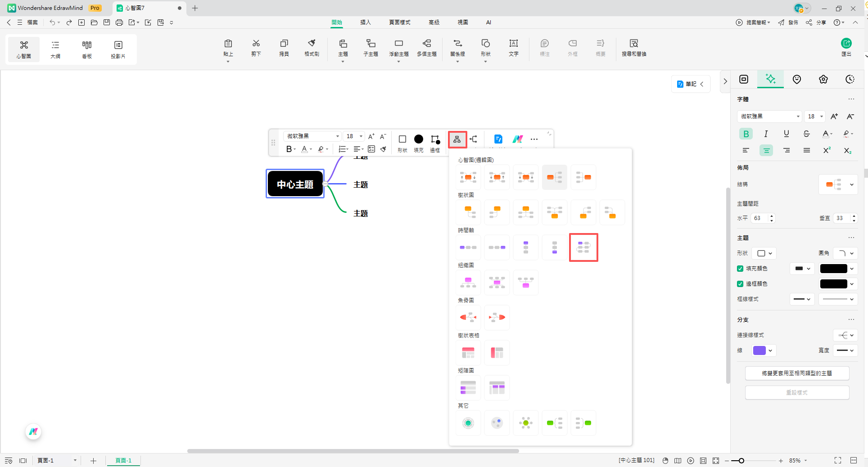This screenshot has width=868, height=467.
Task: Uncheck the fill color (填充顏色) checkbox
Action: coord(740,269)
